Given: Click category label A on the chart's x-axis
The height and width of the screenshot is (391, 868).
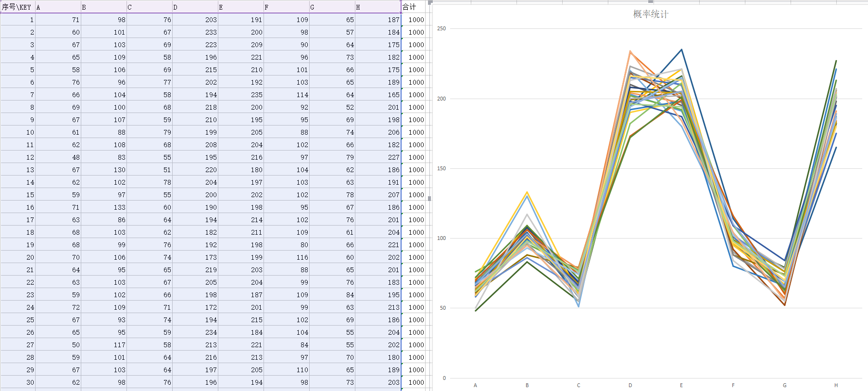Looking at the screenshot, I should tap(475, 385).
